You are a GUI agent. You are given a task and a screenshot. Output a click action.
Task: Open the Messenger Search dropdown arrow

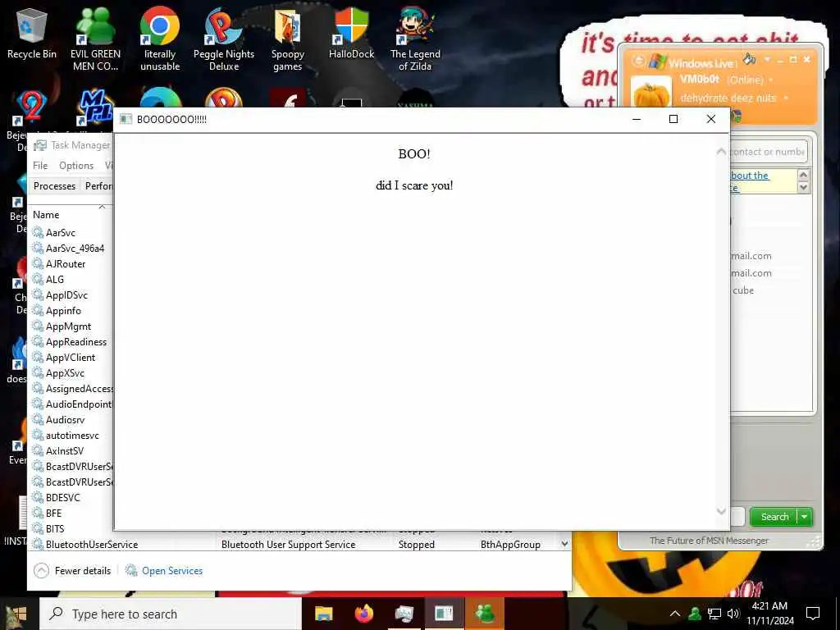point(805,517)
